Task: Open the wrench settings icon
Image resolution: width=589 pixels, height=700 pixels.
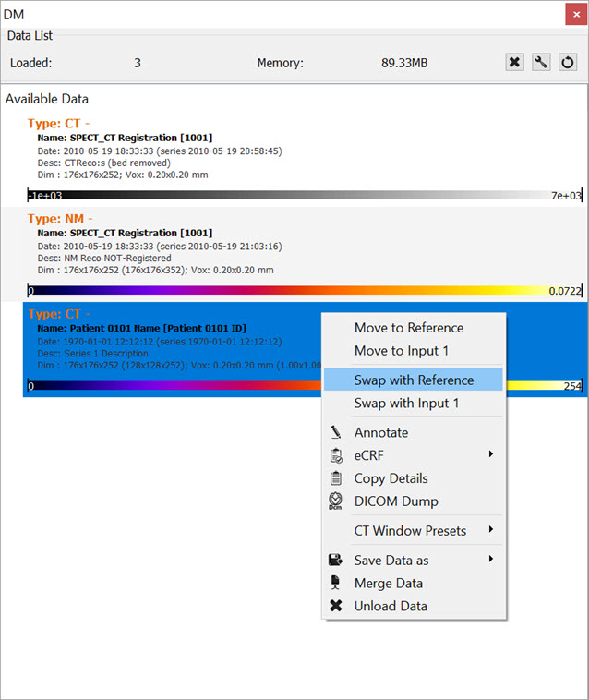Action: (542, 63)
